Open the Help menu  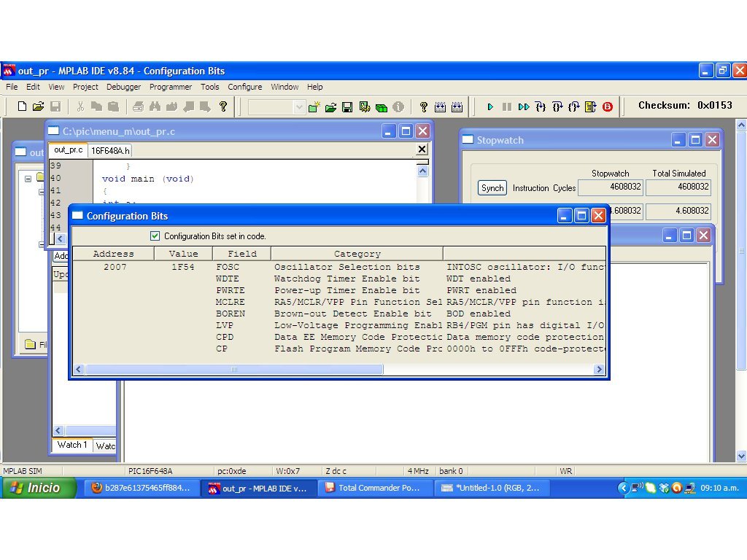coord(315,87)
